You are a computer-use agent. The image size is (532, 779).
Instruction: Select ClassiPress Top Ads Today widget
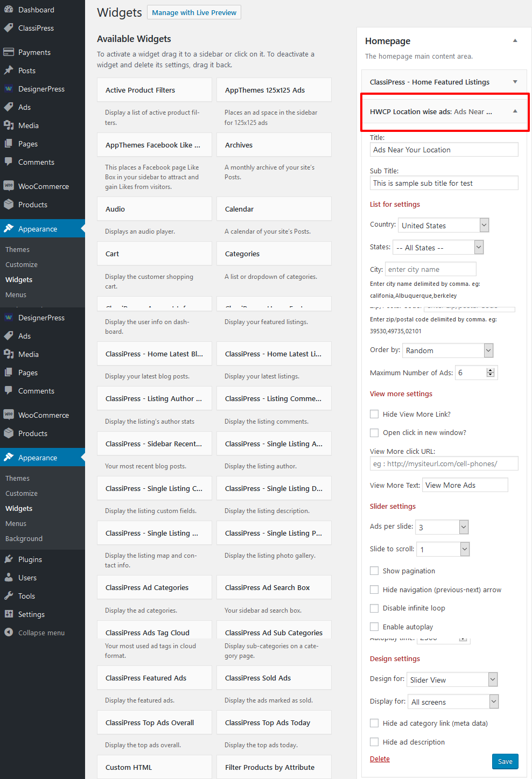274,722
